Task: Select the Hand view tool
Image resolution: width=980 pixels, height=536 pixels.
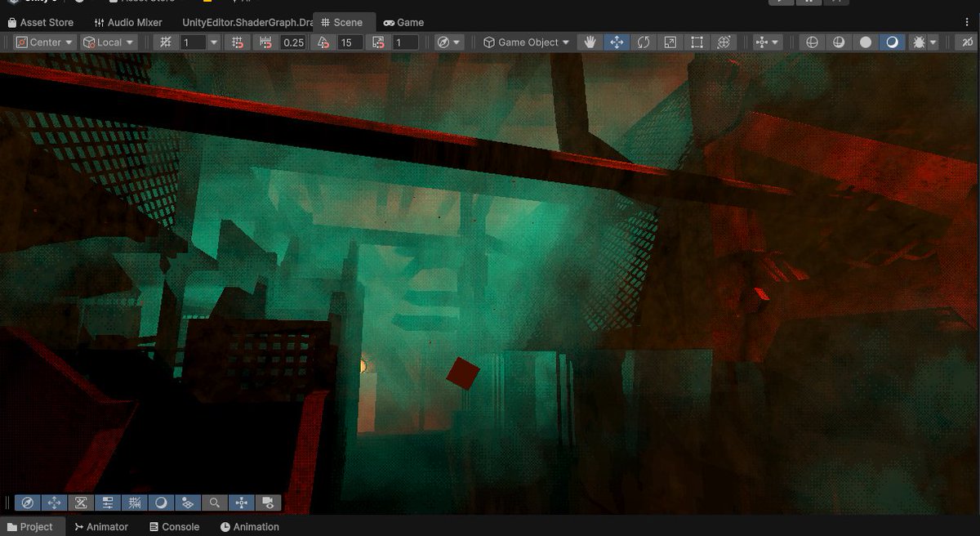Action: click(590, 42)
